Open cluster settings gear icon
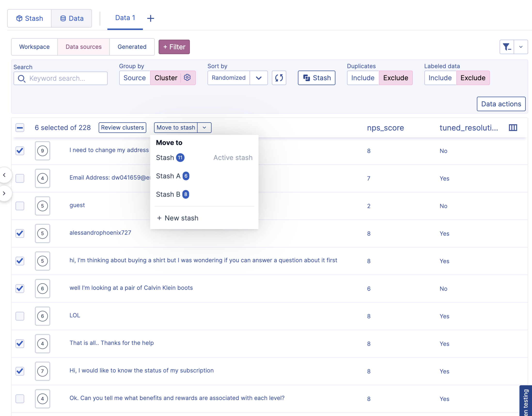Image resolution: width=532 pixels, height=416 pixels. [187, 78]
